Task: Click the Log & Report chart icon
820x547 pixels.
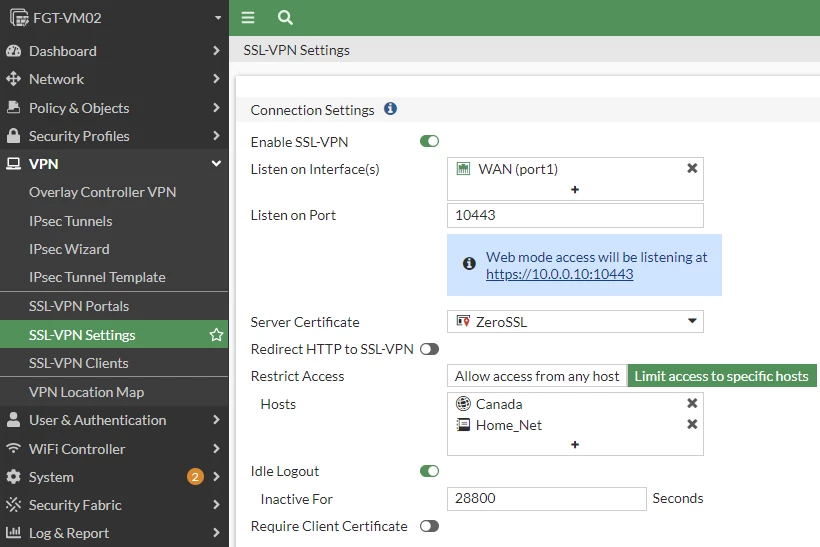Action: [x=14, y=533]
